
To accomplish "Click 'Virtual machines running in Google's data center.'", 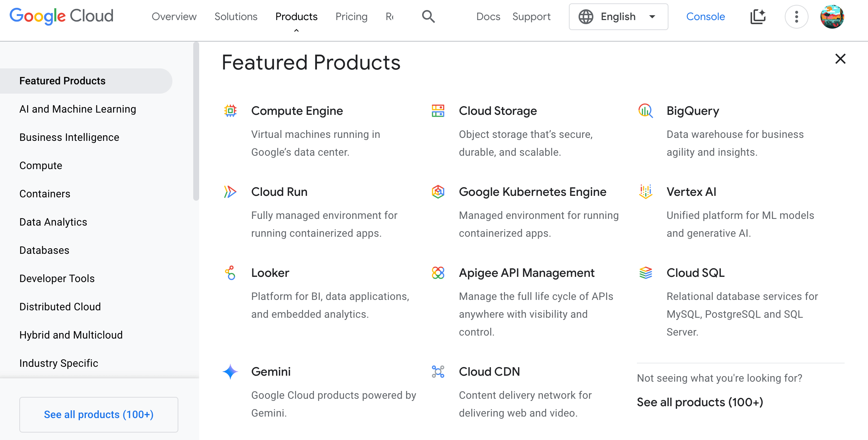I will (315, 143).
